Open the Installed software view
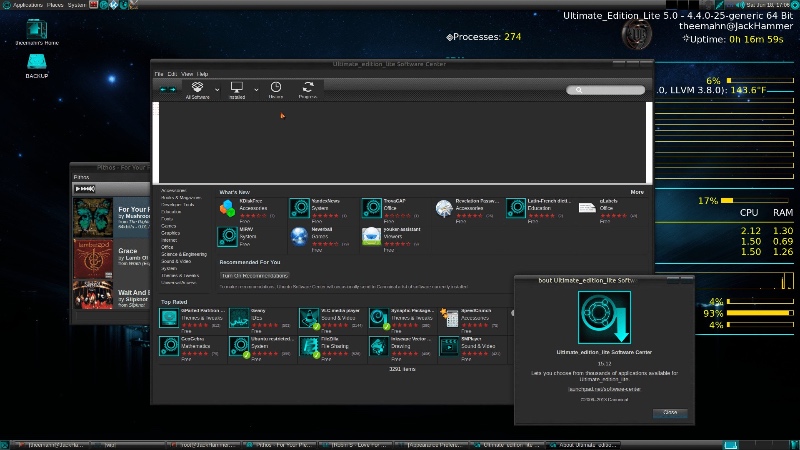The height and width of the screenshot is (450, 800). pyautogui.click(x=237, y=90)
